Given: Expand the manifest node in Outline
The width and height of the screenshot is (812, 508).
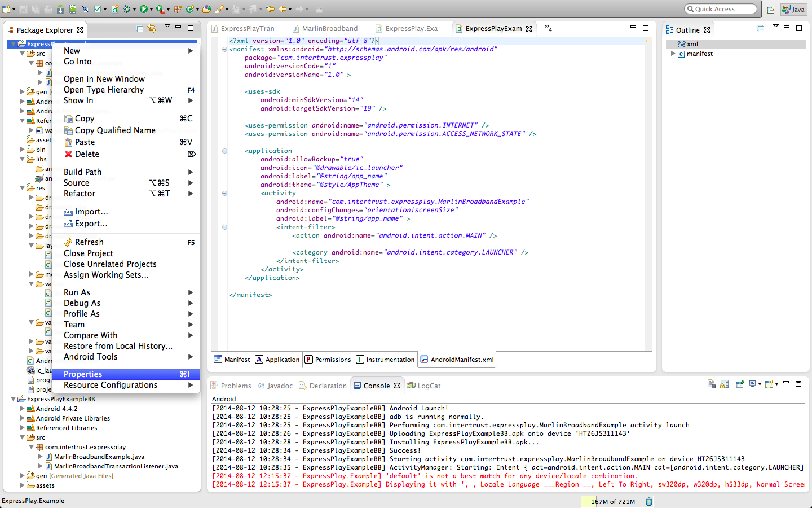Looking at the screenshot, I should (x=673, y=54).
